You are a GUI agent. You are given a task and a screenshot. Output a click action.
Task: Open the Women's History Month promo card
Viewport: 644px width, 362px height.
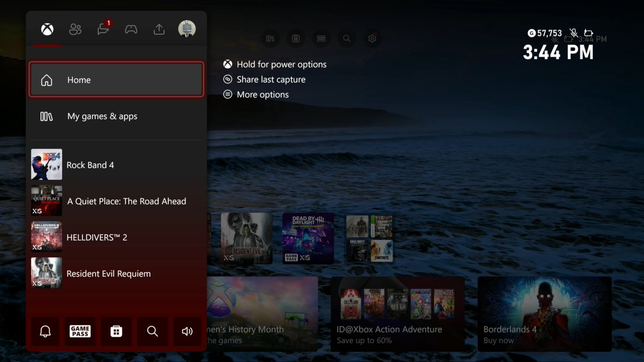[262, 314]
